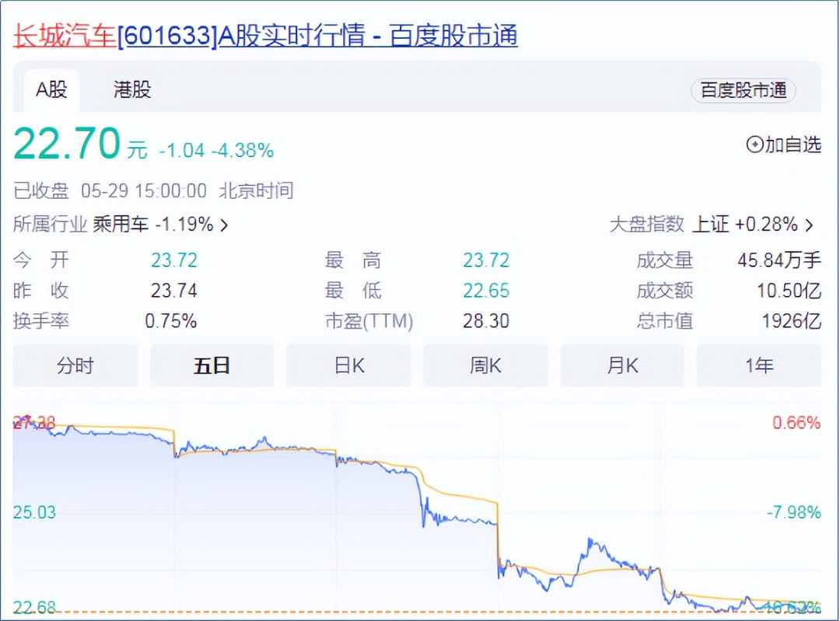
Task: Click the 22.70 current price figure
Action: point(67,143)
